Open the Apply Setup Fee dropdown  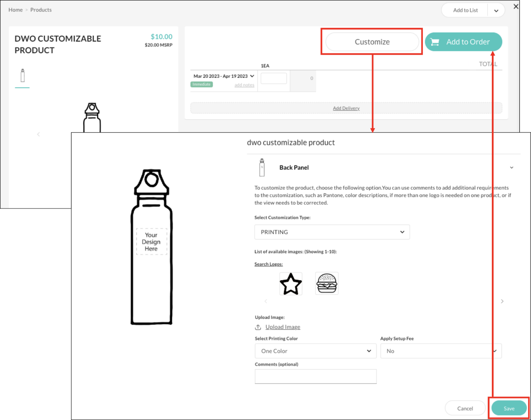441,351
